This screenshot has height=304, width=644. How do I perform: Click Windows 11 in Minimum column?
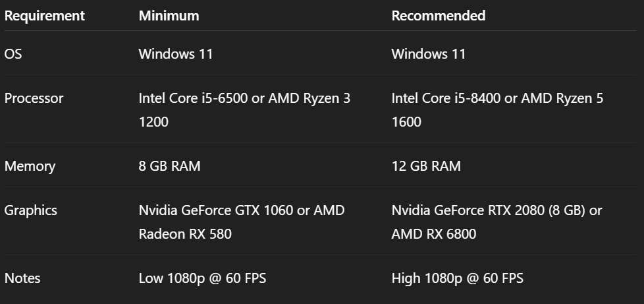tap(176, 54)
